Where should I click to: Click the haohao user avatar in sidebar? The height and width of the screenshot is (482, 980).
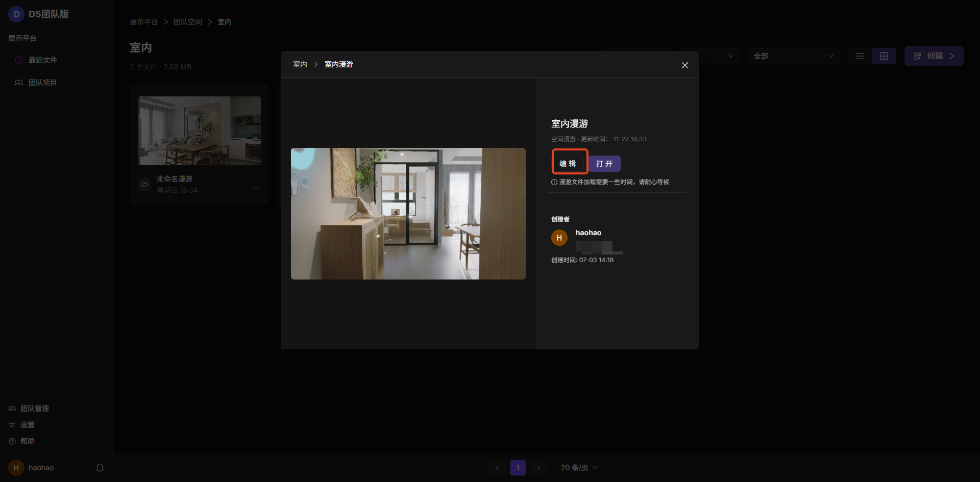pyautogui.click(x=16, y=468)
